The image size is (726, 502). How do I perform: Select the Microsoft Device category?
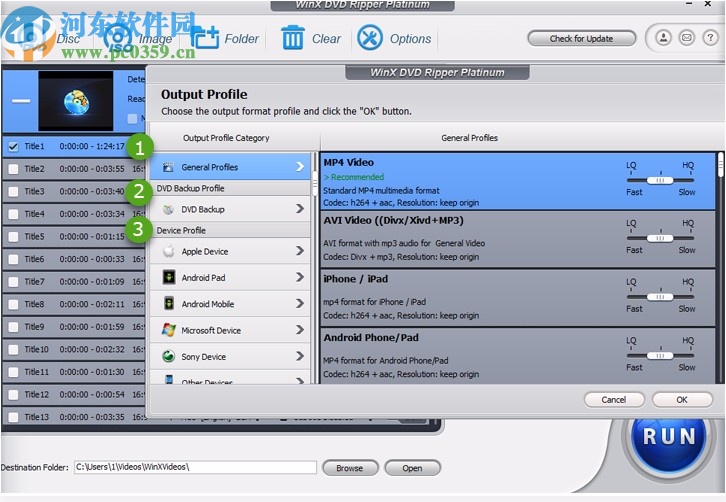pos(230,330)
